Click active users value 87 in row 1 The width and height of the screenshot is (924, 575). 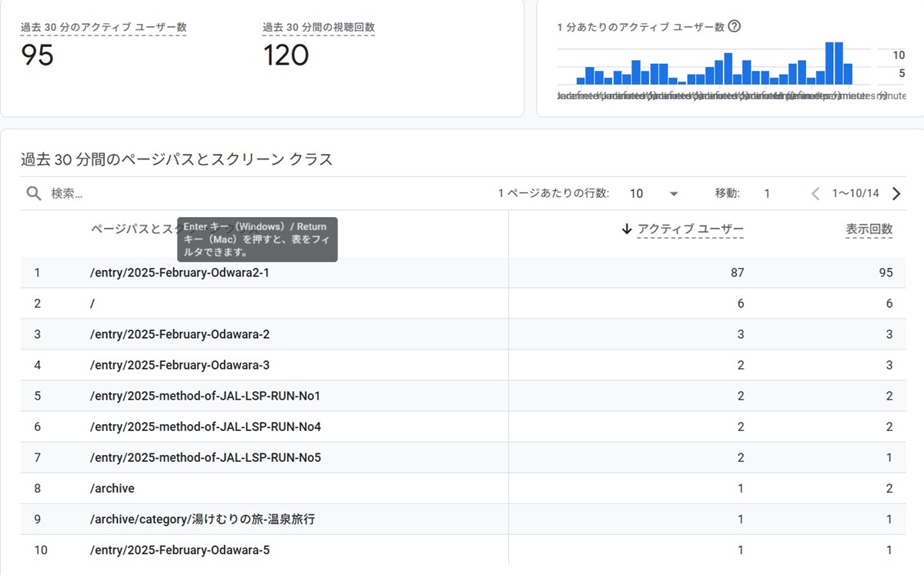point(737,273)
